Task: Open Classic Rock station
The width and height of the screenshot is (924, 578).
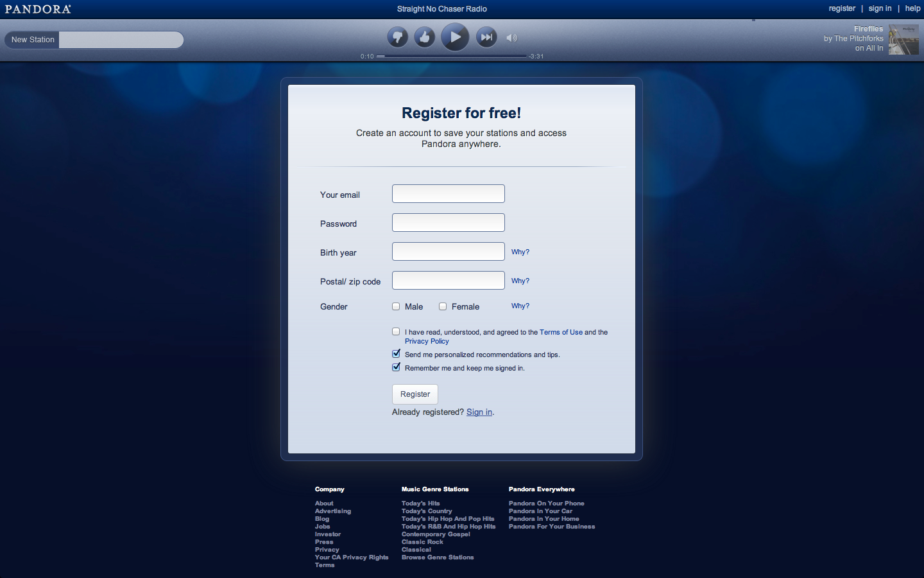Action: coord(422,542)
